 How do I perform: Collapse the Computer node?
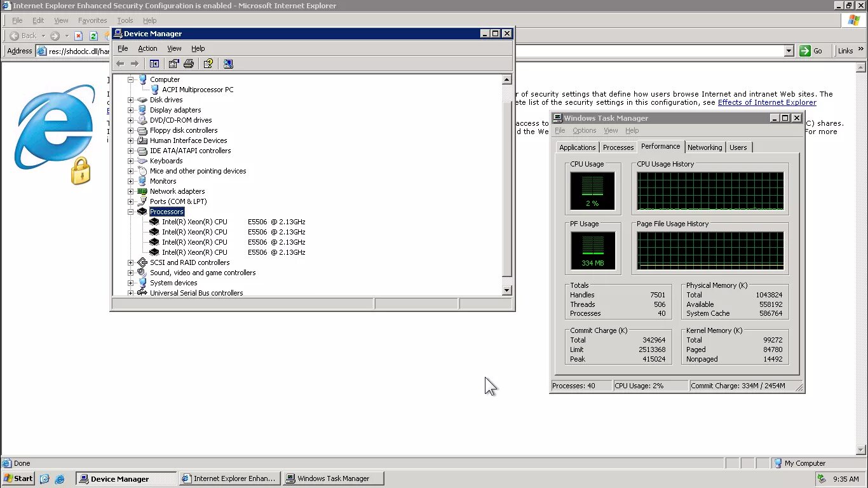coord(131,79)
